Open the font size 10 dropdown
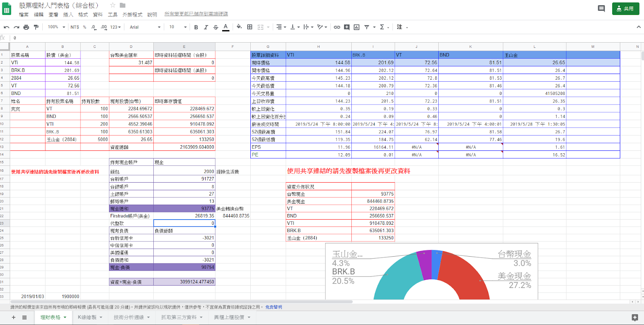This screenshot has height=325, width=644. (x=178, y=27)
